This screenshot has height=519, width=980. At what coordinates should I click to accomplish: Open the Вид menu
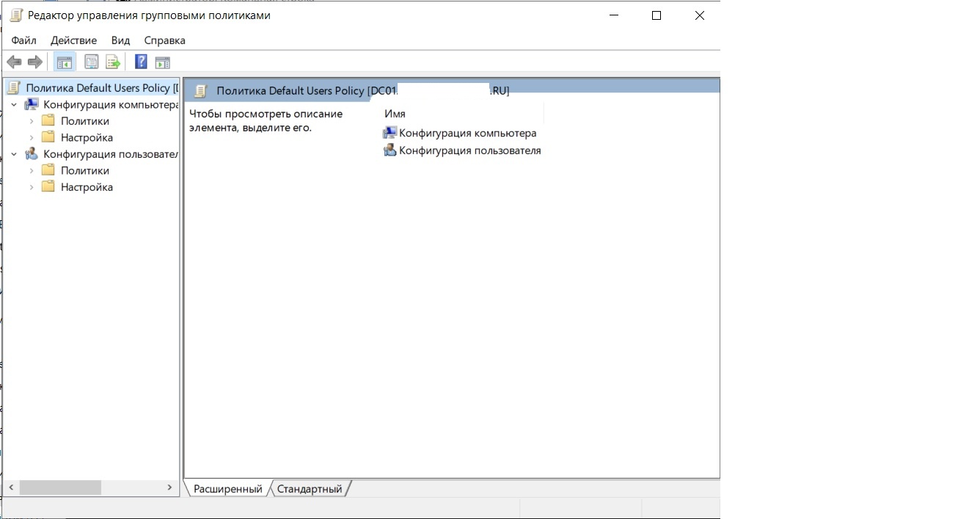(x=120, y=40)
